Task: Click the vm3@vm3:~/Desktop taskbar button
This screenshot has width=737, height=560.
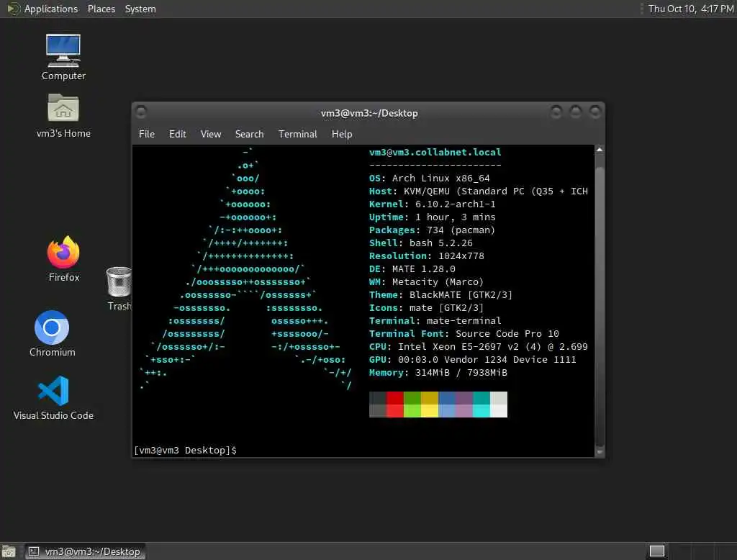Action: pos(86,551)
